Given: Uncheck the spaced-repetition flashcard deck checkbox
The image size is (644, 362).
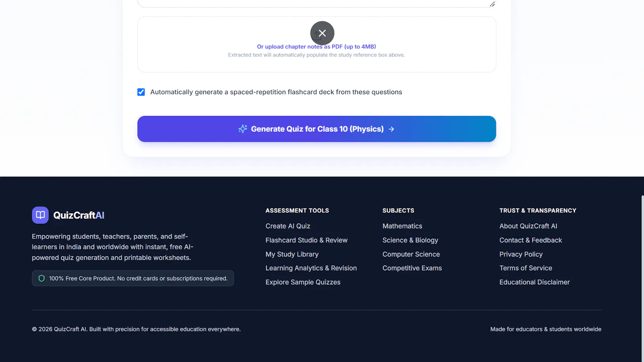Looking at the screenshot, I should pyautogui.click(x=141, y=92).
